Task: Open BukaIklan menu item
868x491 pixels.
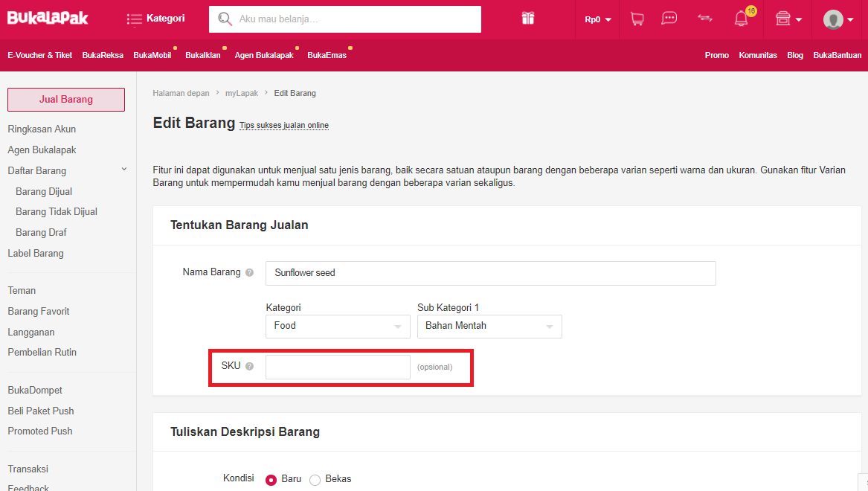Action: click(202, 55)
